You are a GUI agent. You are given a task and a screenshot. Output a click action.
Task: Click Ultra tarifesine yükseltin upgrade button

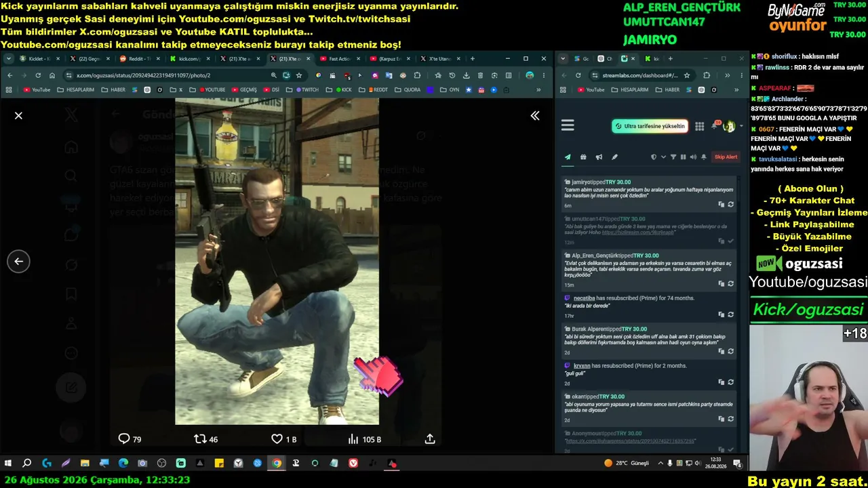650,126
